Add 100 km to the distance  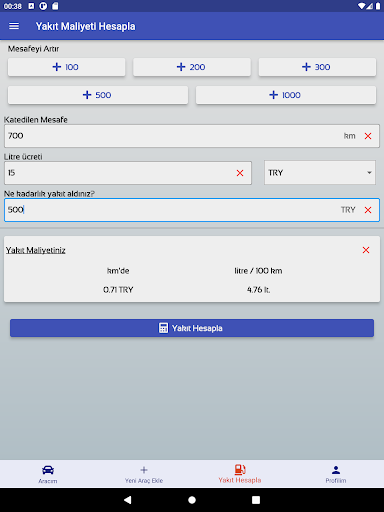(66, 67)
